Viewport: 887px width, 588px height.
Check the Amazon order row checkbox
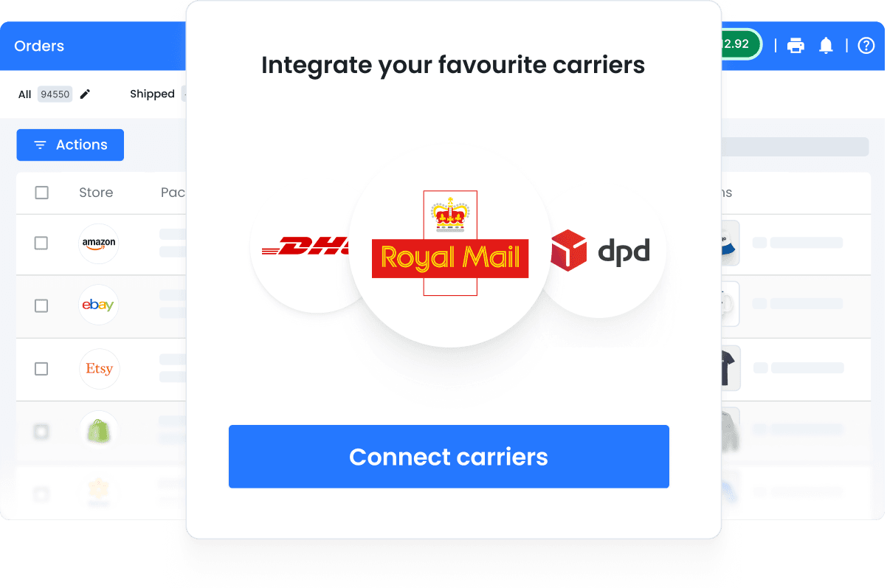41,243
